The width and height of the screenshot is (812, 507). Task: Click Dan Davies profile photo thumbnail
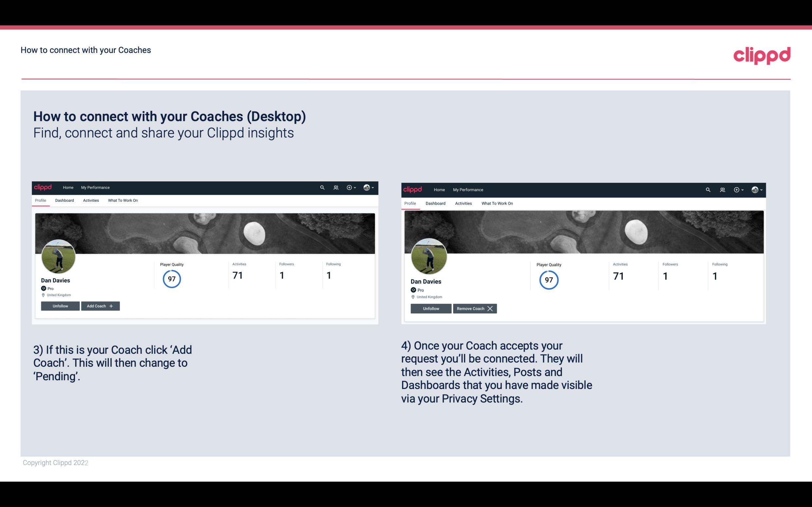coord(59,255)
